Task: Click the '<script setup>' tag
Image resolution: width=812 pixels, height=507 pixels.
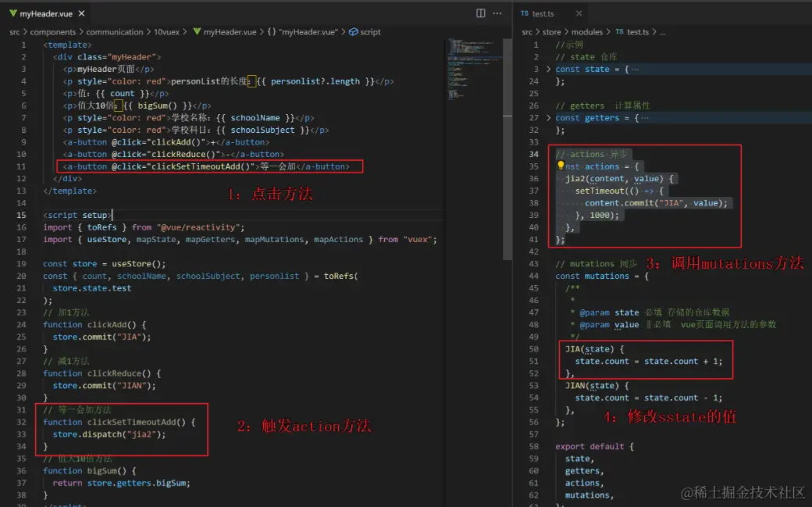Action: (77, 215)
